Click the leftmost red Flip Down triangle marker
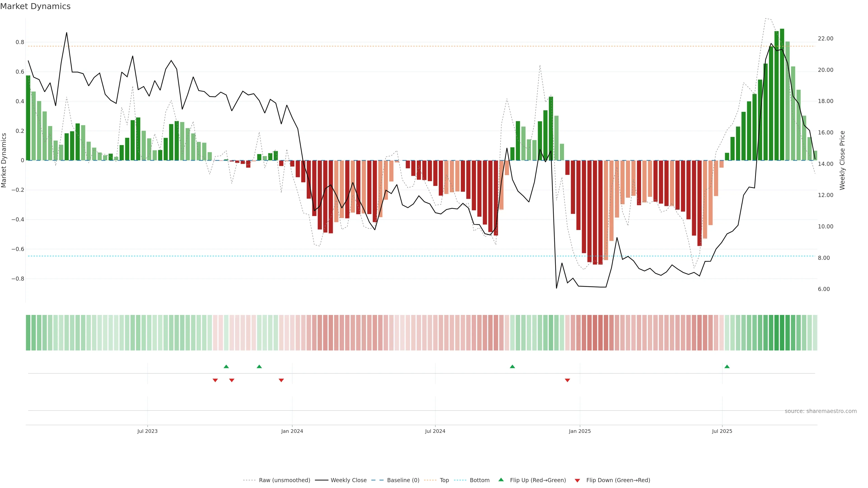 215,380
